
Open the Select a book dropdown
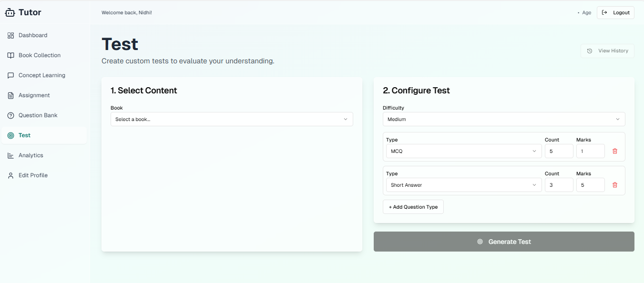point(232,119)
